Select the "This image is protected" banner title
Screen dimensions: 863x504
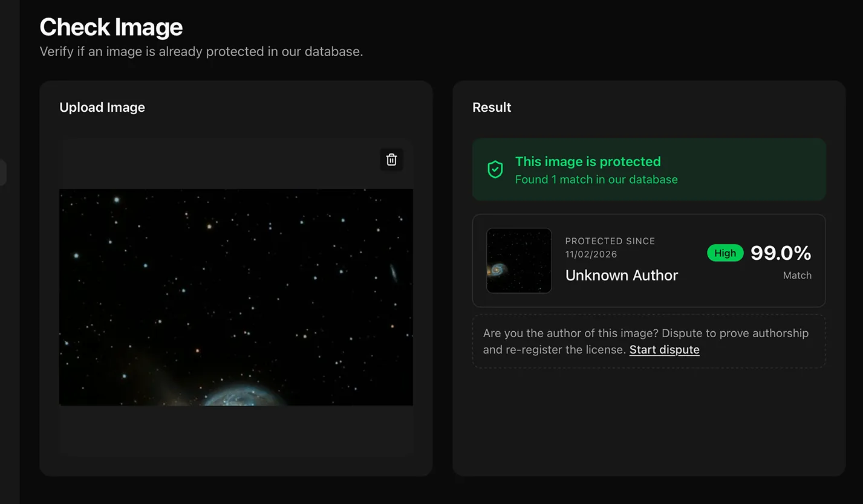pyautogui.click(x=588, y=161)
